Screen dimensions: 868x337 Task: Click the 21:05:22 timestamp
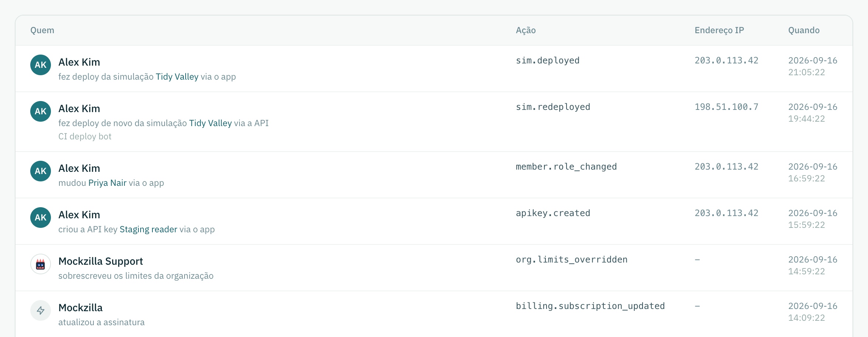pos(806,72)
